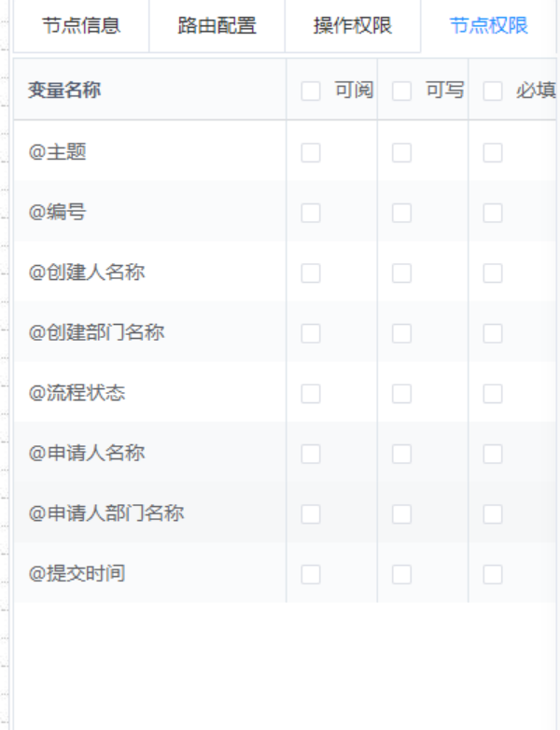Enable 可阅 for the @申请人部门名称 row
560x730 pixels.
point(311,514)
